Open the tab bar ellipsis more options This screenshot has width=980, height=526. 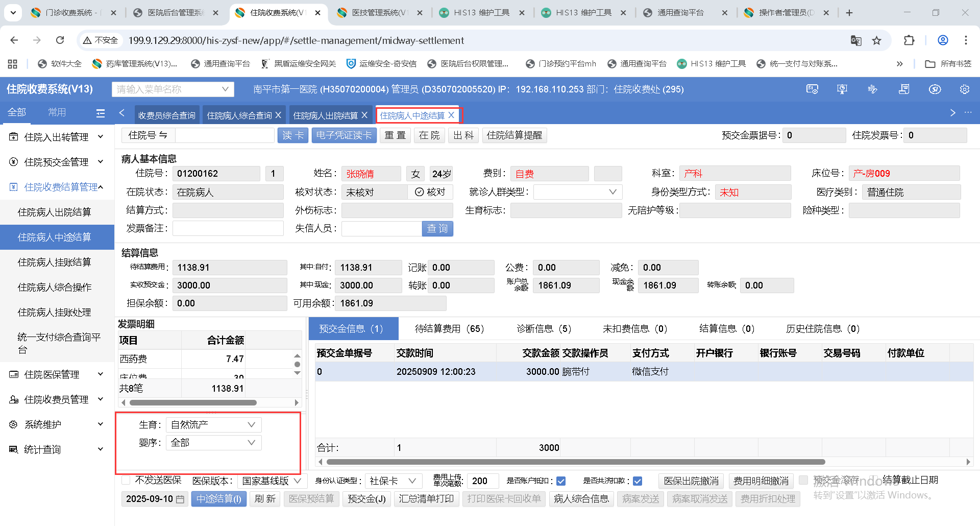968,112
